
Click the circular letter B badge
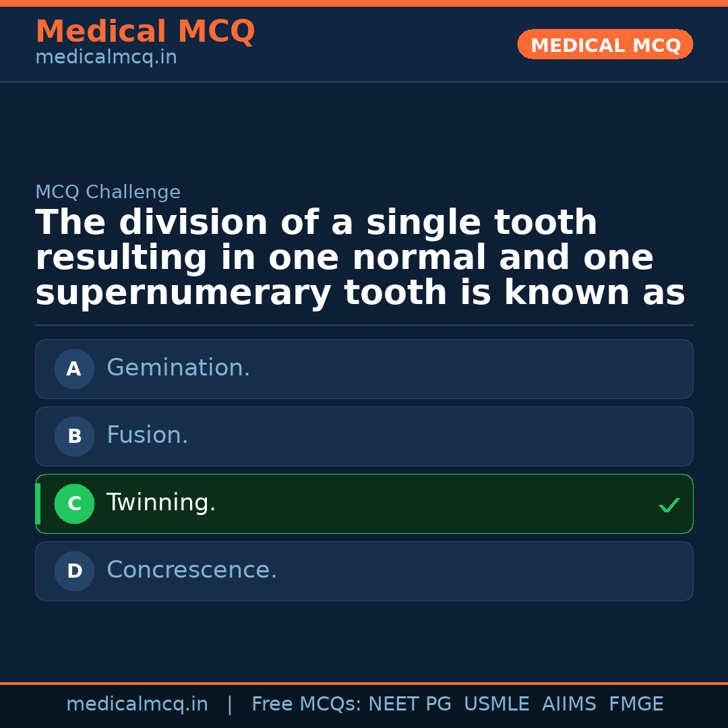pos(74,436)
